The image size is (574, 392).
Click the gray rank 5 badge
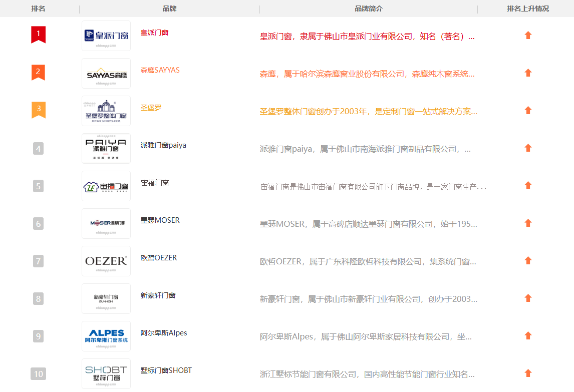(x=39, y=186)
